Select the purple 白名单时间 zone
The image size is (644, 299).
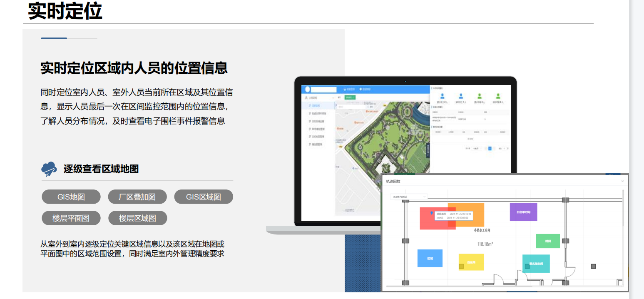coord(523,212)
